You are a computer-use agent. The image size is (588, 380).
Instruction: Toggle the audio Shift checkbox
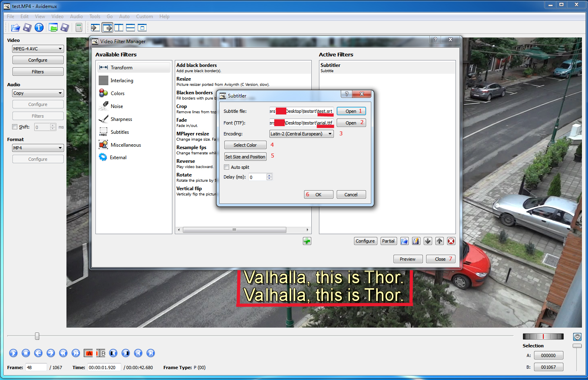[x=15, y=127]
